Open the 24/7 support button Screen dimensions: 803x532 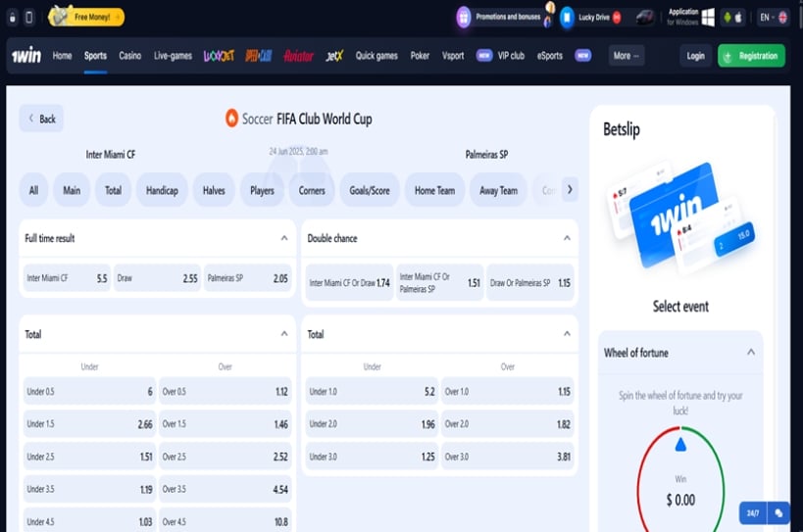tap(753, 513)
